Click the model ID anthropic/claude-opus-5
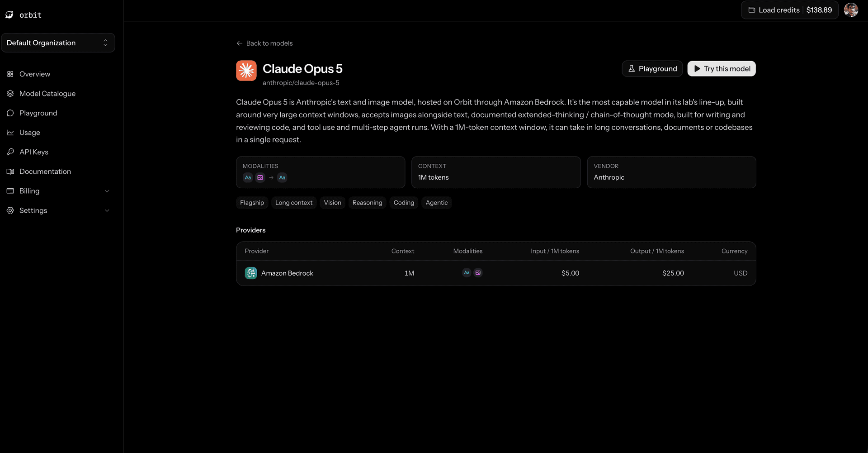This screenshot has height=453, width=868. point(301,83)
